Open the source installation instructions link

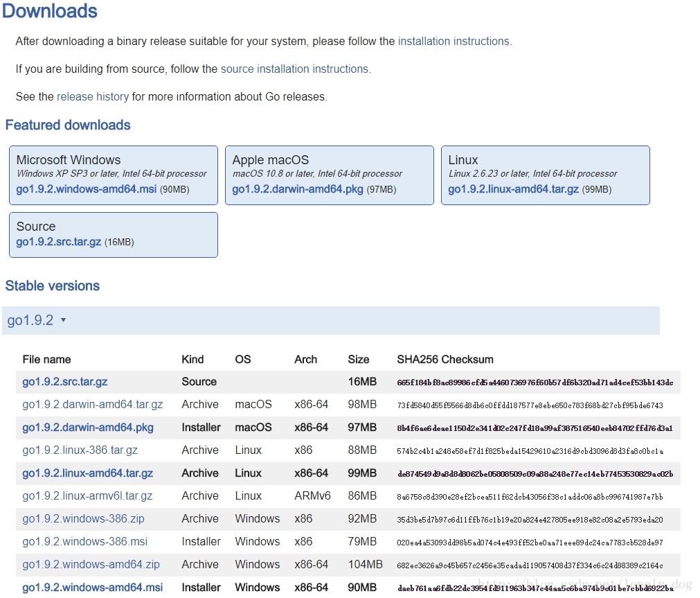pyautogui.click(x=295, y=69)
